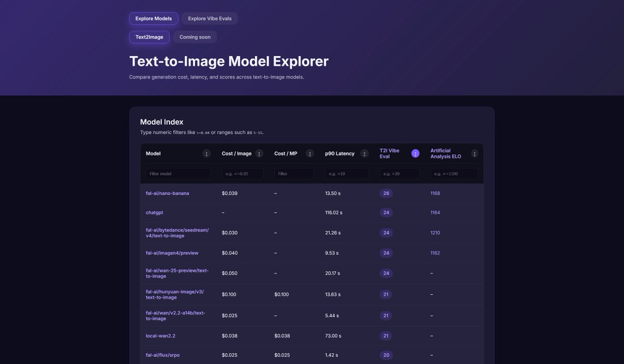Click the 116.02 s latency cell
Viewport: 624px width, 364px height.
(x=334, y=213)
